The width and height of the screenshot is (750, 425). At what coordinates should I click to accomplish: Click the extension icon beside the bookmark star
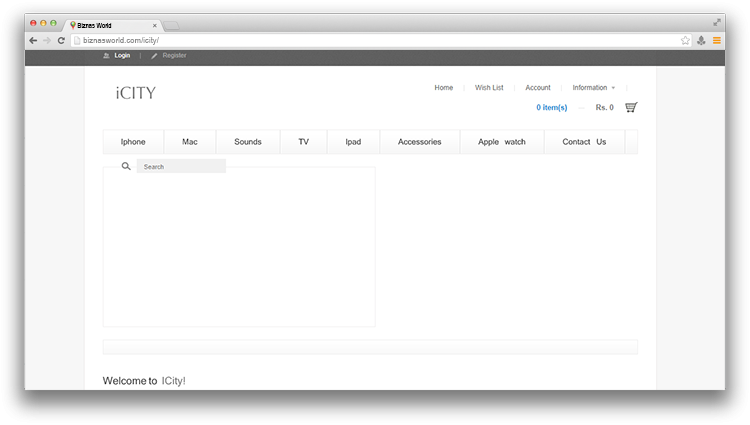point(701,40)
